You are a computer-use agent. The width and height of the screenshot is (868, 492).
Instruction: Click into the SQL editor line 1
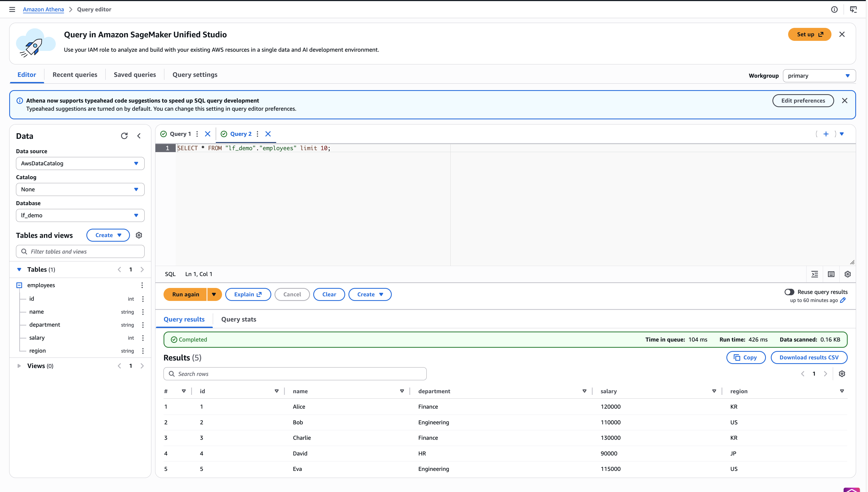tap(515, 148)
